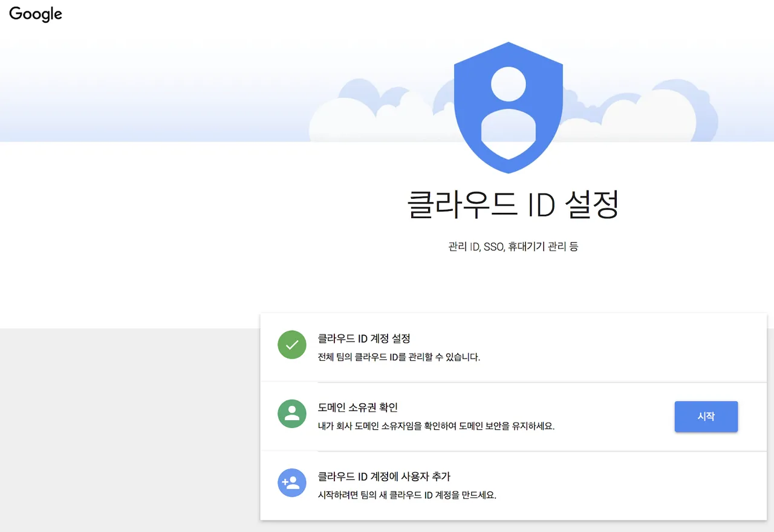Click text 전체 팀의 클라우드 ID를 관리할 수 있습니다.
Viewport: 774px width, 532px height.
pyautogui.click(x=399, y=357)
